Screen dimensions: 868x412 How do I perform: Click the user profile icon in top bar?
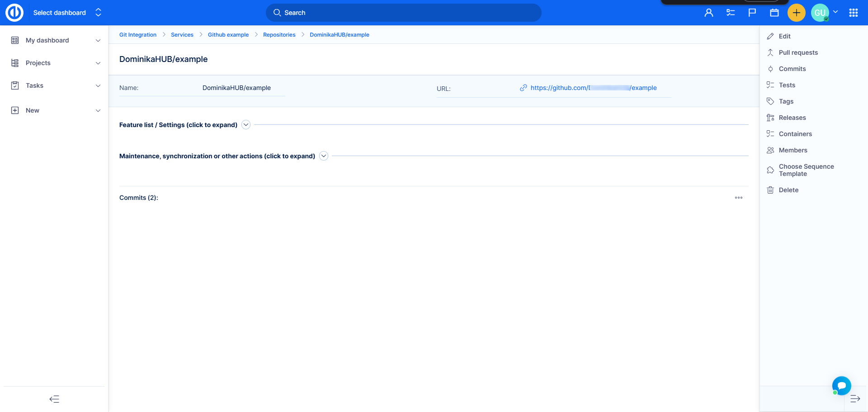pos(708,13)
